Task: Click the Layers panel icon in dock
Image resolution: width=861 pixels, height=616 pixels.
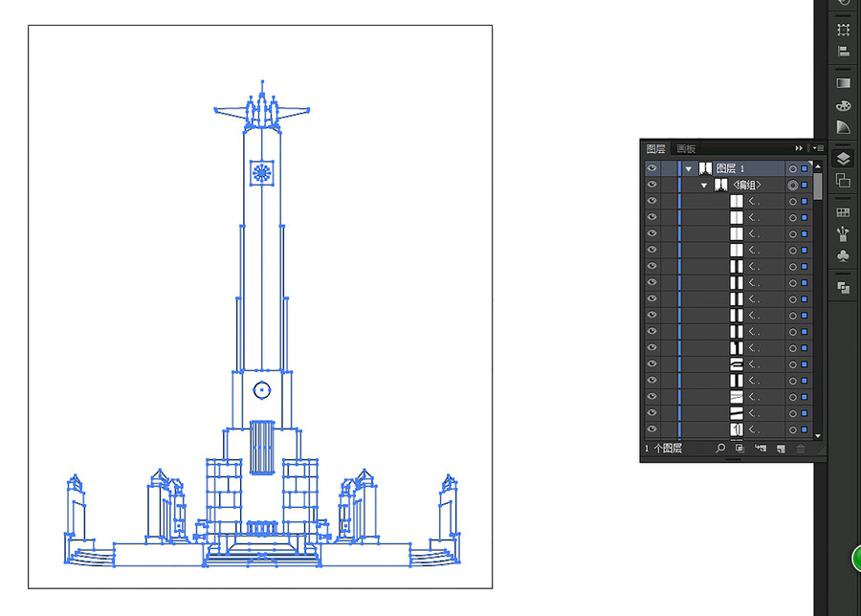Action: tap(844, 159)
